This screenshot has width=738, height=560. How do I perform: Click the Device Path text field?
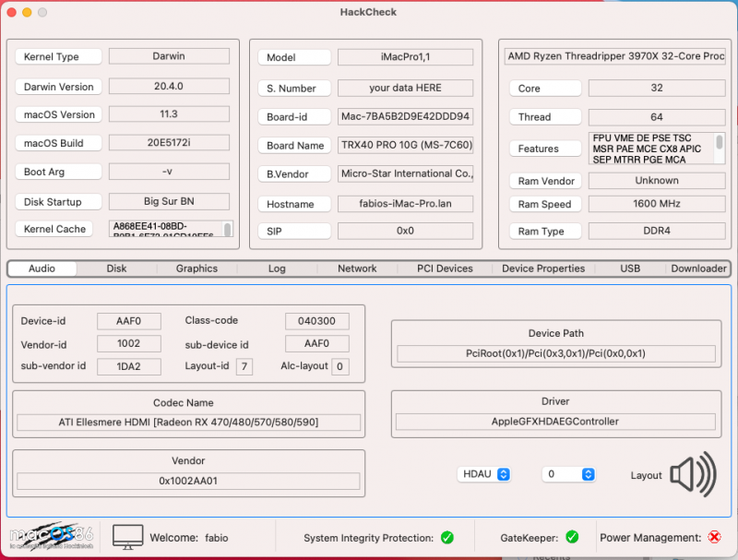click(x=555, y=353)
